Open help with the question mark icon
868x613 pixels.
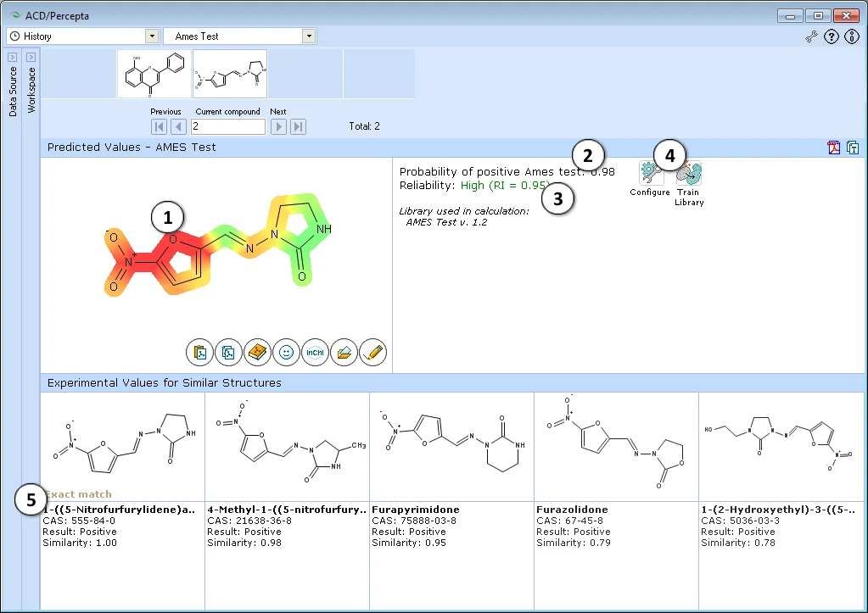[831, 36]
